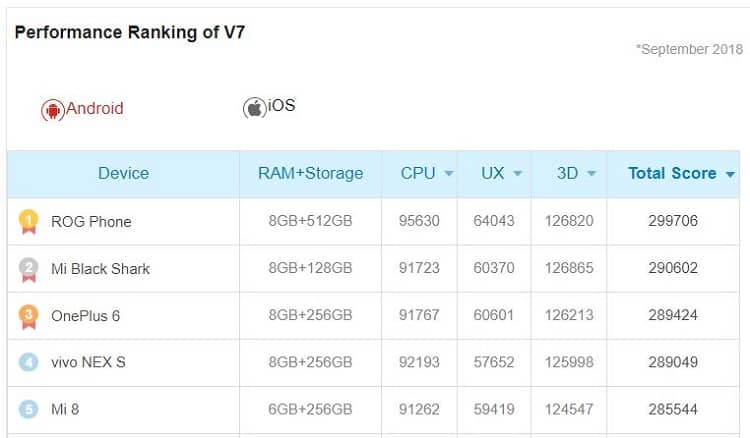Screen dimensions: 750x438
Task: Select Mi Black Shark total score 290602
Action: pos(673,268)
